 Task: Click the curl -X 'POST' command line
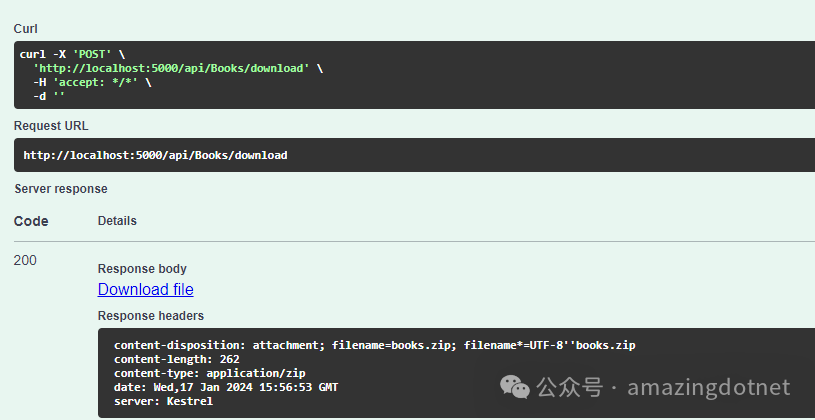point(72,54)
